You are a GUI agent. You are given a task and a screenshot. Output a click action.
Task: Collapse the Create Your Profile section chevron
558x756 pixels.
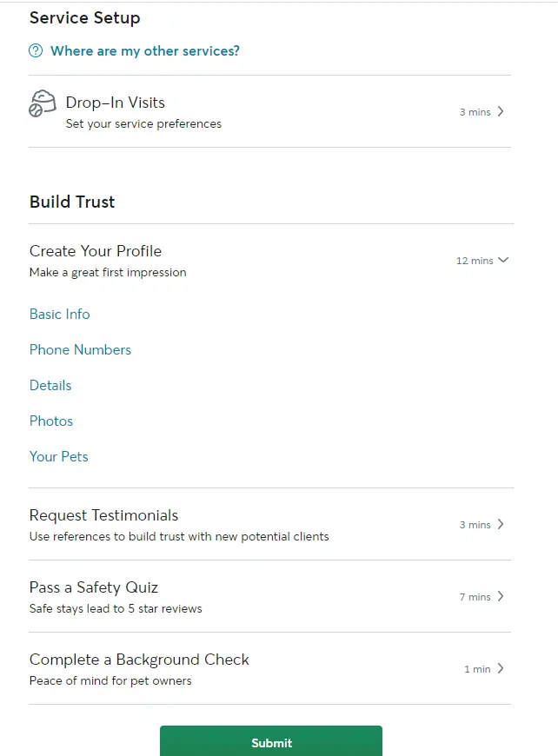pos(503,260)
